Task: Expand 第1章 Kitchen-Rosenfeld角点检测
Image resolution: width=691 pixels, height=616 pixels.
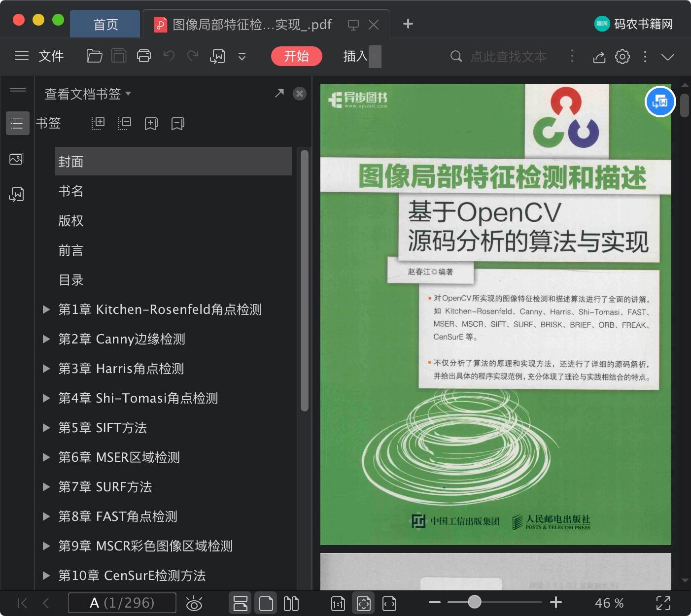Action: 46,309
